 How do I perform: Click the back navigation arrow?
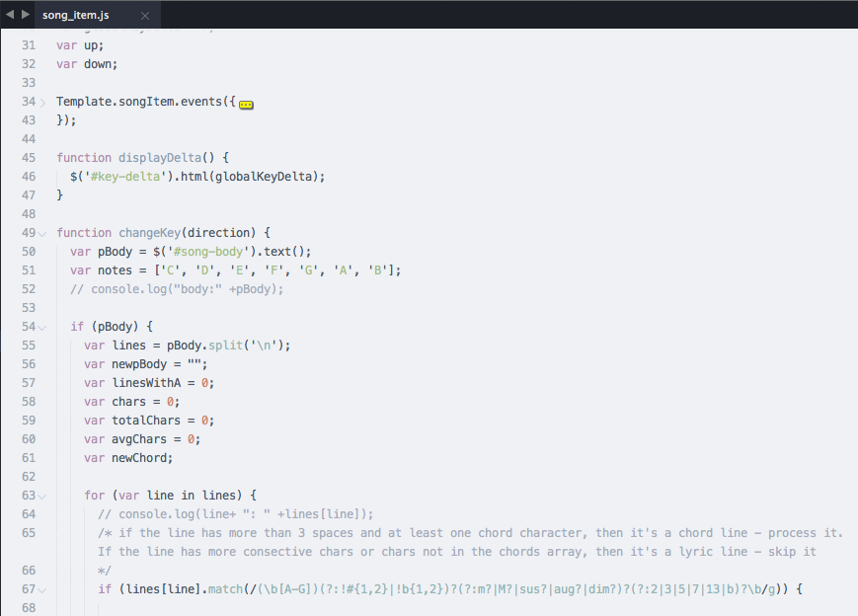(x=8, y=15)
